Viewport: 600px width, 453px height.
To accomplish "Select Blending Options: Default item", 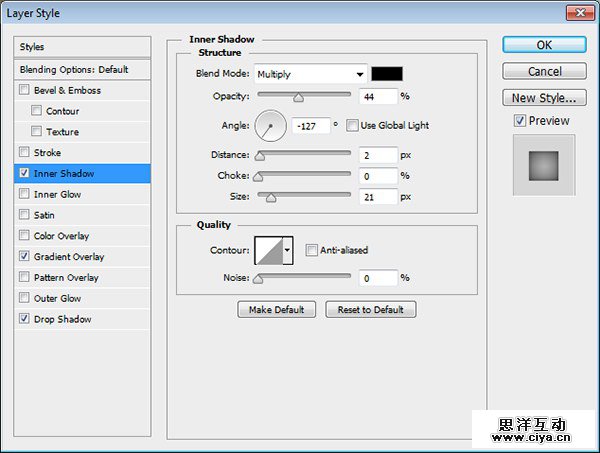I will [74, 69].
